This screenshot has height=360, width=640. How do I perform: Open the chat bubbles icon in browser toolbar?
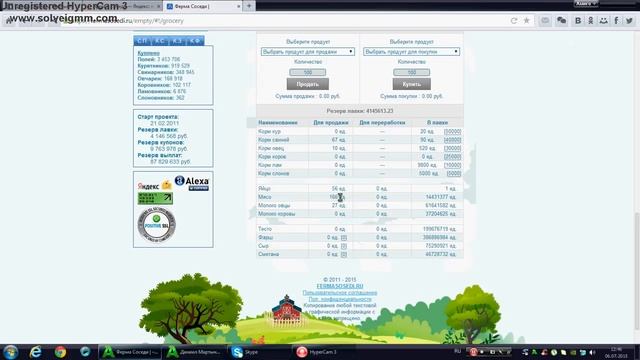[562, 21]
